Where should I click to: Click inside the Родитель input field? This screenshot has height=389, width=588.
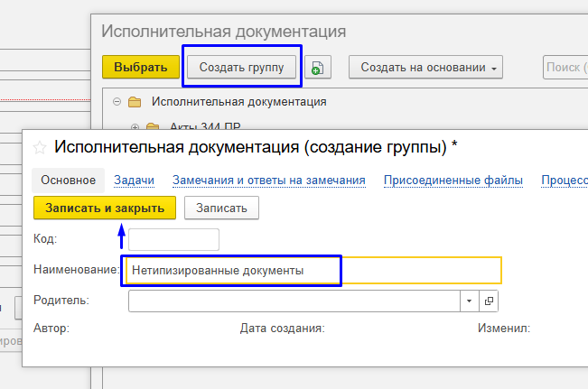[x=294, y=301]
